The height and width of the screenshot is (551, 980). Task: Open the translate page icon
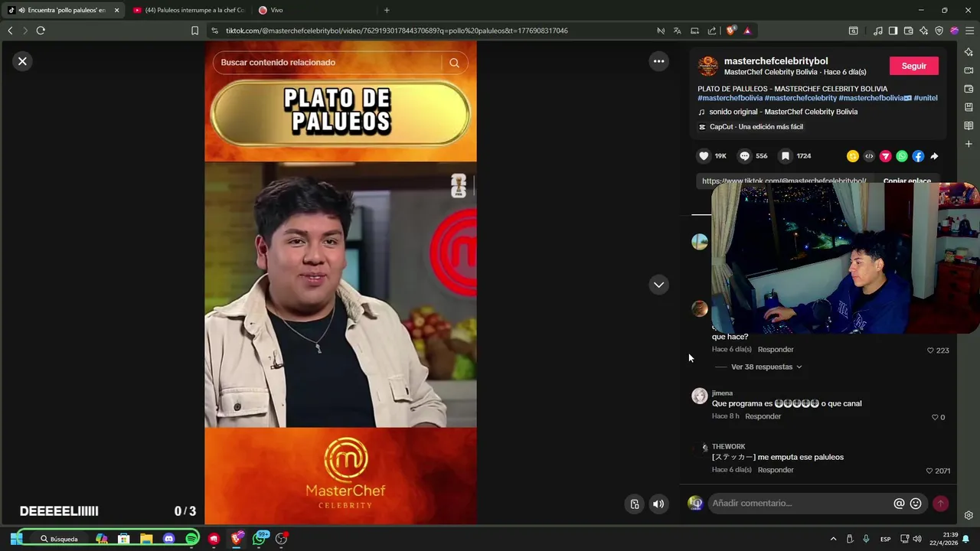[x=677, y=31]
